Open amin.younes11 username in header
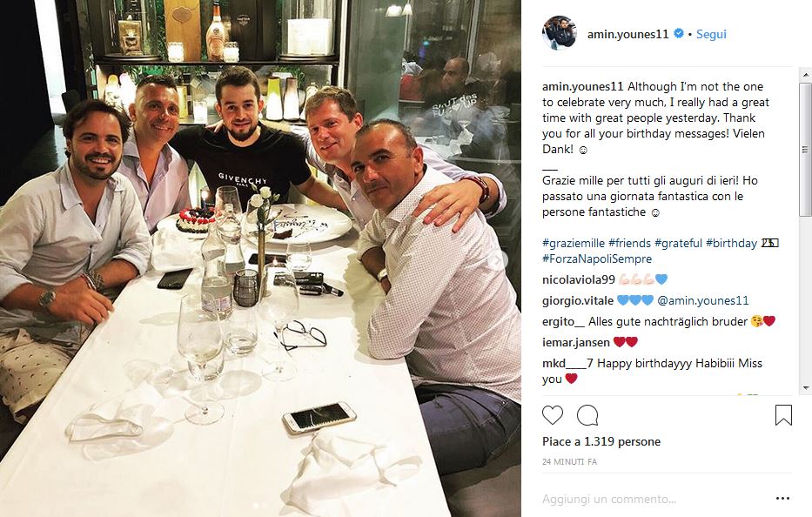This screenshot has width=812, height=517. click(x=627, y=34)
